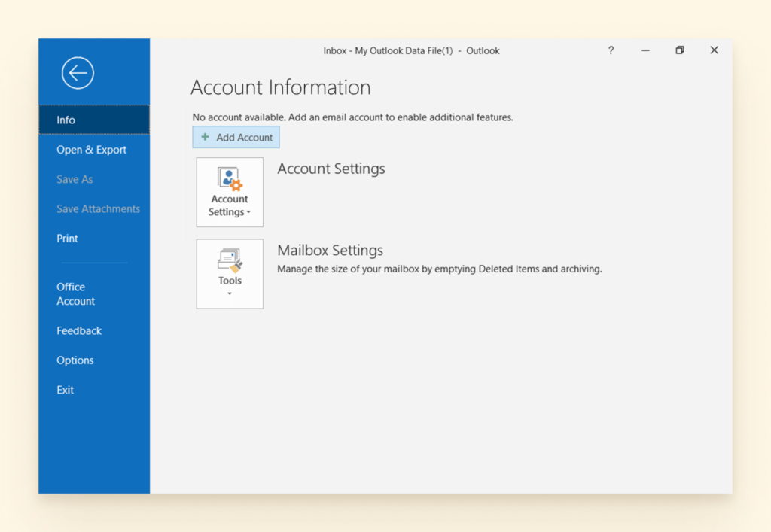Maximize the Outlook window
771x532 pixels.
(679, 50)
